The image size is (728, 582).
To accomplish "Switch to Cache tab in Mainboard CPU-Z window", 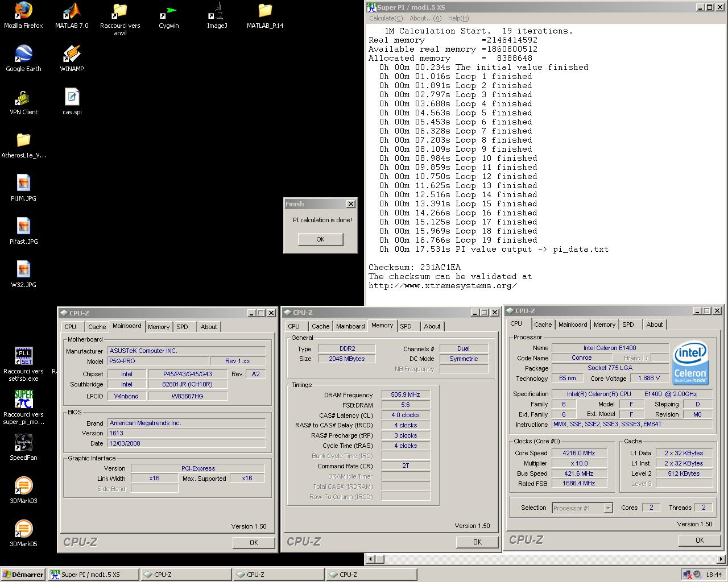I will (x=97, y=327).
